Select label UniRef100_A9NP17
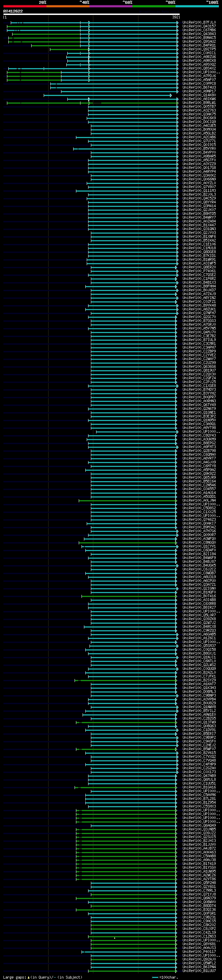Viewport: 222px width, 980px height. click(x=199, y=91)
